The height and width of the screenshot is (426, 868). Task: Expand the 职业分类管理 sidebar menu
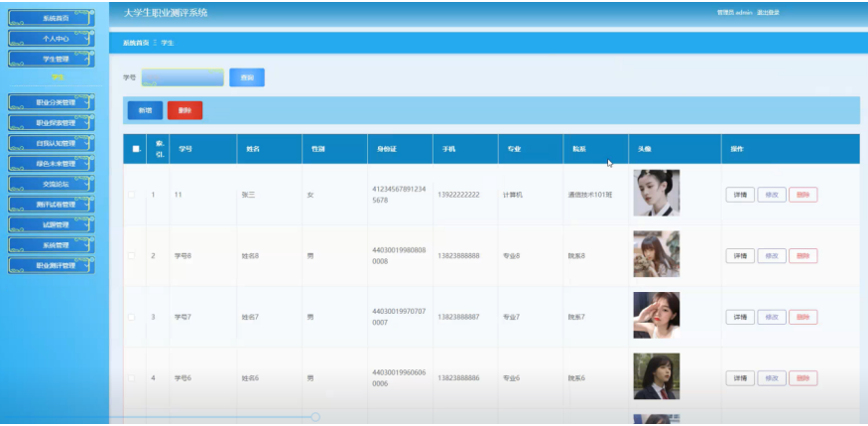point(51,102)
